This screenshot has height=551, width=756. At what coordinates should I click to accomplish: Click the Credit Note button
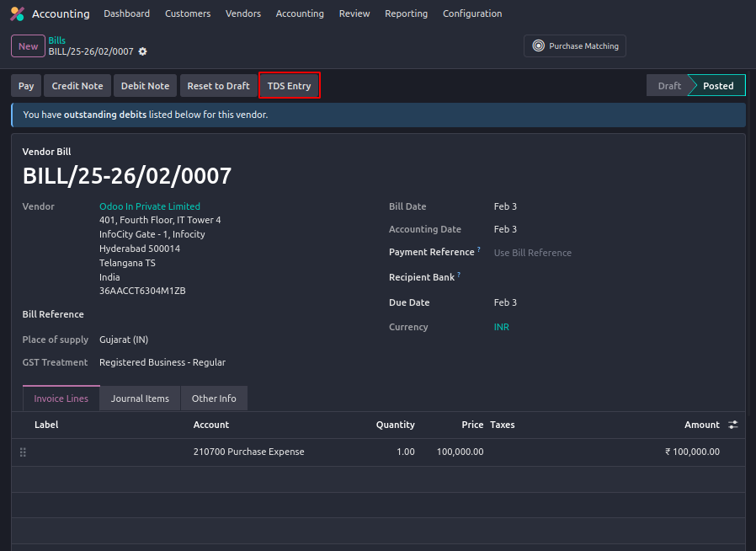pos(77,86)
